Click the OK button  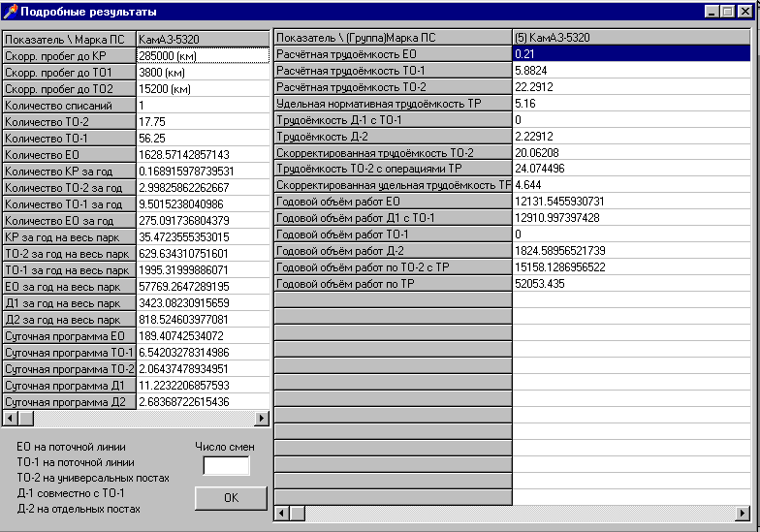(231, 498)
